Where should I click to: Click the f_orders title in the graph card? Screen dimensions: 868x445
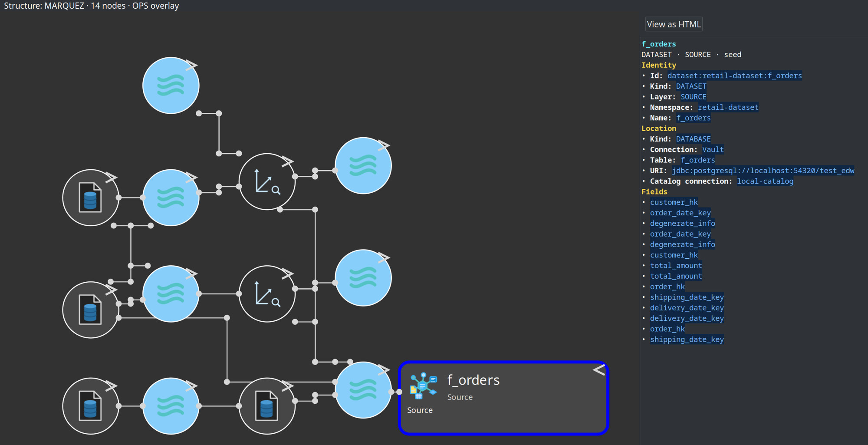(473, 380)
